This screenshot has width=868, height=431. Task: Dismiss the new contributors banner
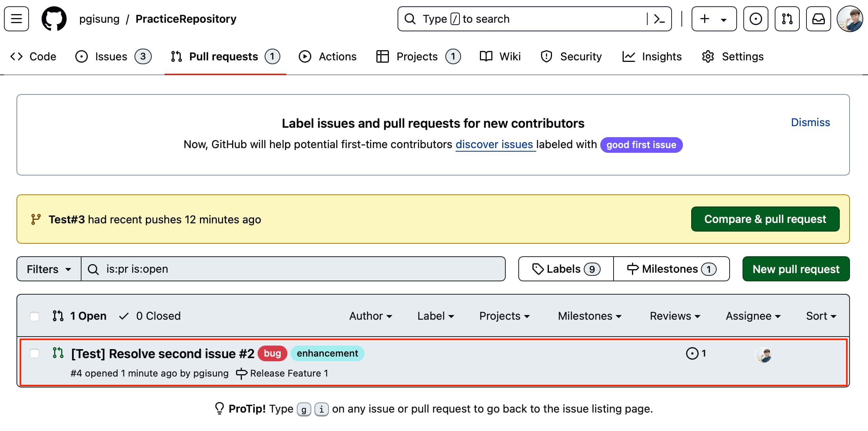coord(810,122)
